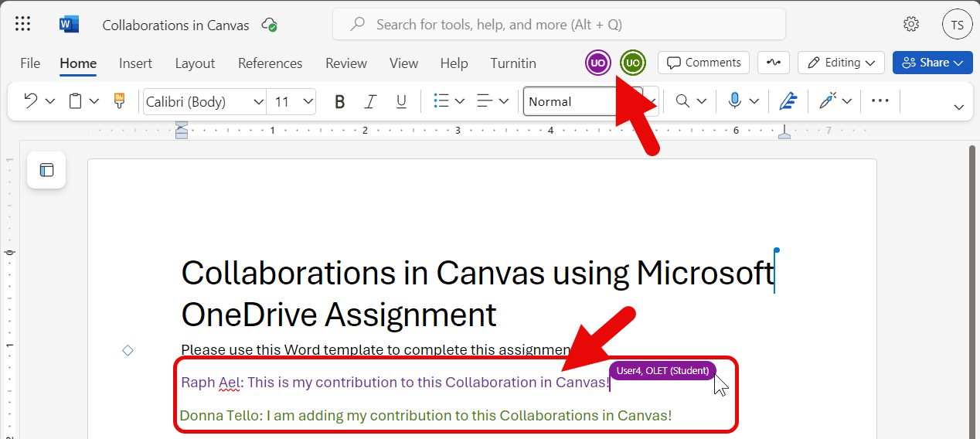The width and height of the screenshot is (980, 439).
Task: Click the Find magnifier icon
Action: coord(682,100)
